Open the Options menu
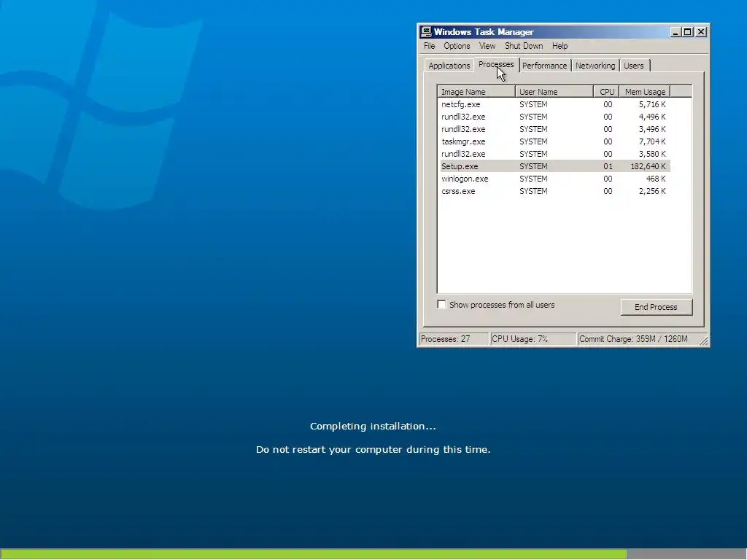This screenshot has height=560, width=747. pos(457,46)
